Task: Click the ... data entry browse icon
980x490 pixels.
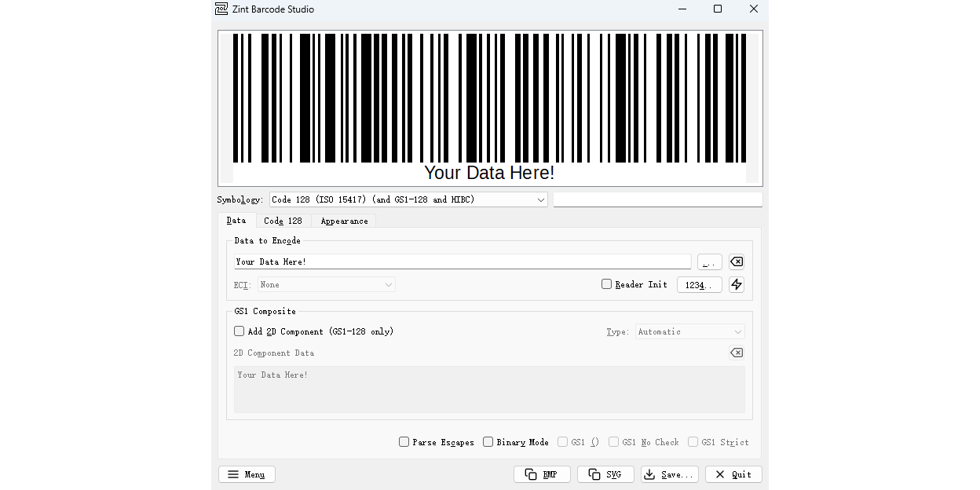Action: point(709,261)
